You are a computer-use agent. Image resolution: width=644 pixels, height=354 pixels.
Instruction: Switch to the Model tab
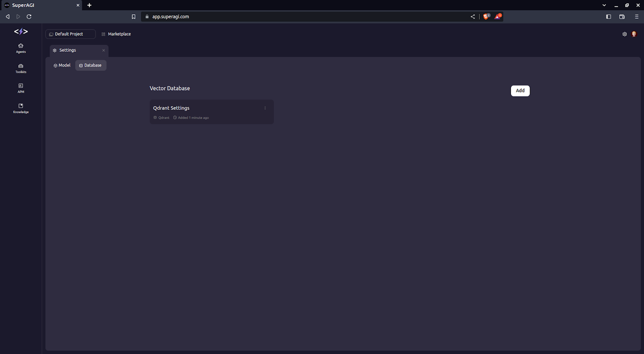click(x=62, y=65)
